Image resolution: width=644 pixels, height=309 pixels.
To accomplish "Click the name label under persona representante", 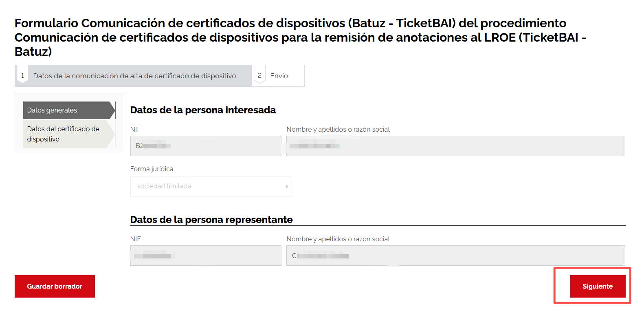I will pos(338,239).
